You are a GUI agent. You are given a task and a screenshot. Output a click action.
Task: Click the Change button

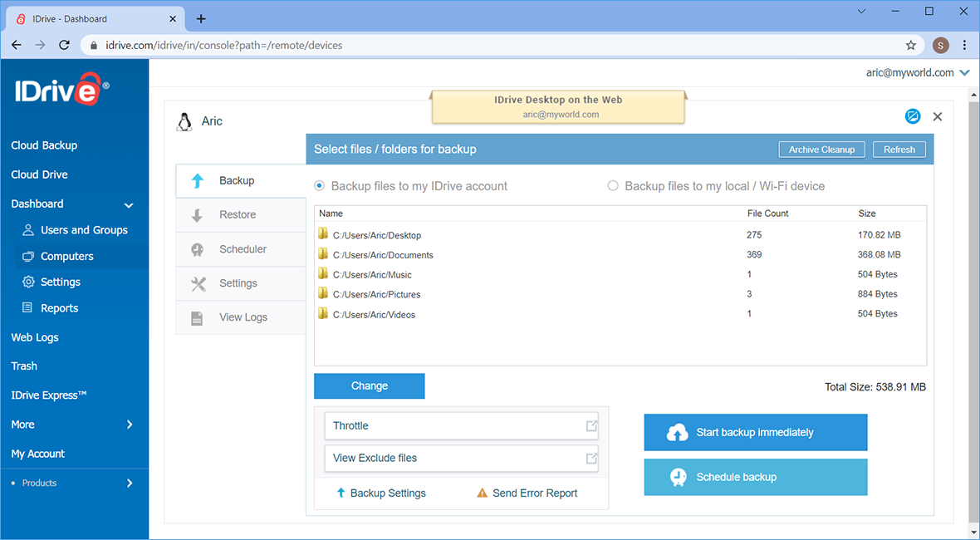[370, 386]
